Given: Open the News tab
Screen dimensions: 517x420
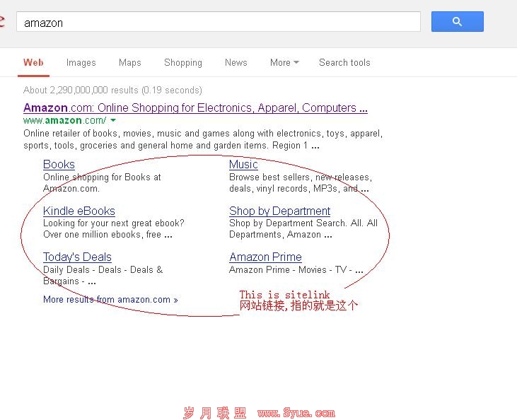Looking at the screenshot, I should pos(236,63).
